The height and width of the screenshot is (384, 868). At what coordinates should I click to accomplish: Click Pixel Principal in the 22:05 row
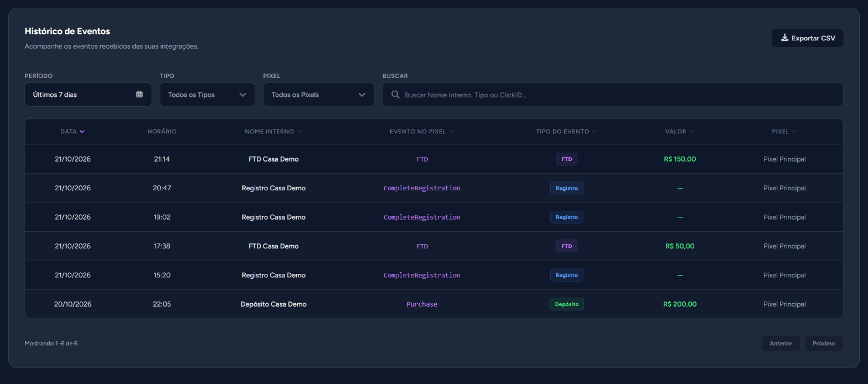click(784, 304)
